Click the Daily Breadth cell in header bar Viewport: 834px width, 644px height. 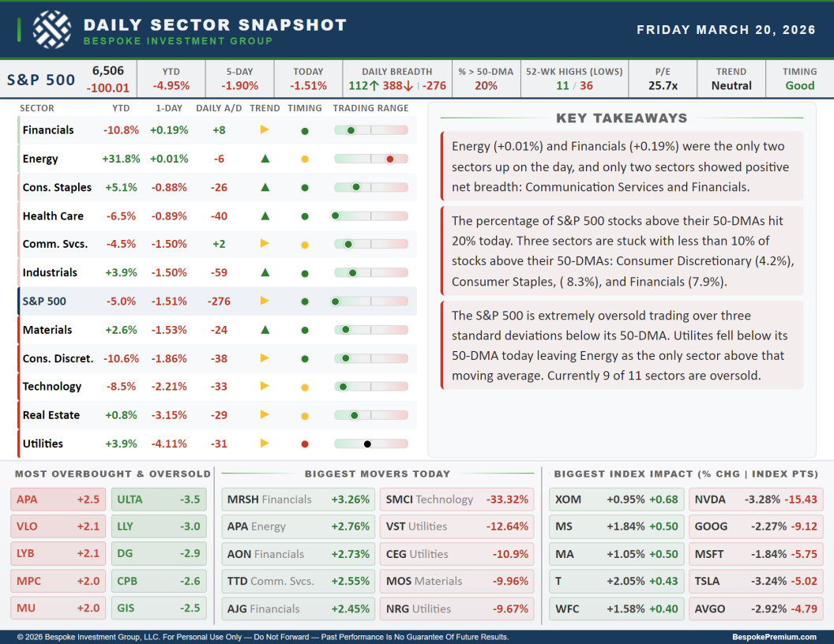(397, 79)
